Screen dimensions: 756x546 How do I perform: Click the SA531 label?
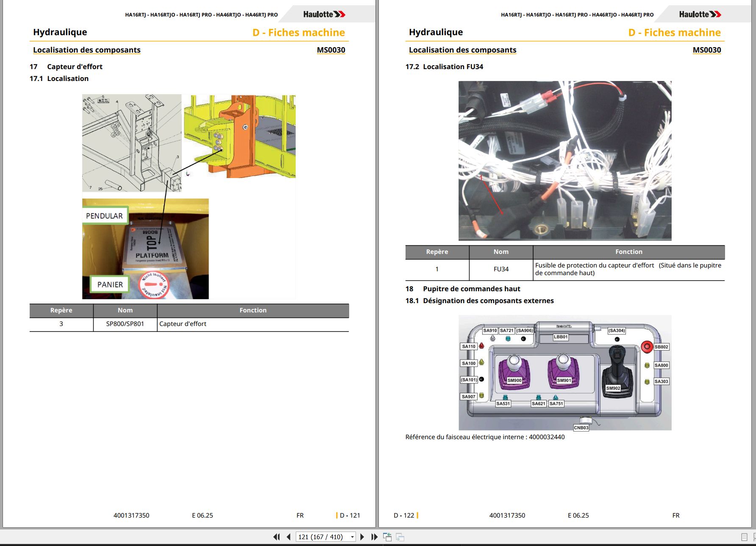pyautogui.click(x=503, y=404)
